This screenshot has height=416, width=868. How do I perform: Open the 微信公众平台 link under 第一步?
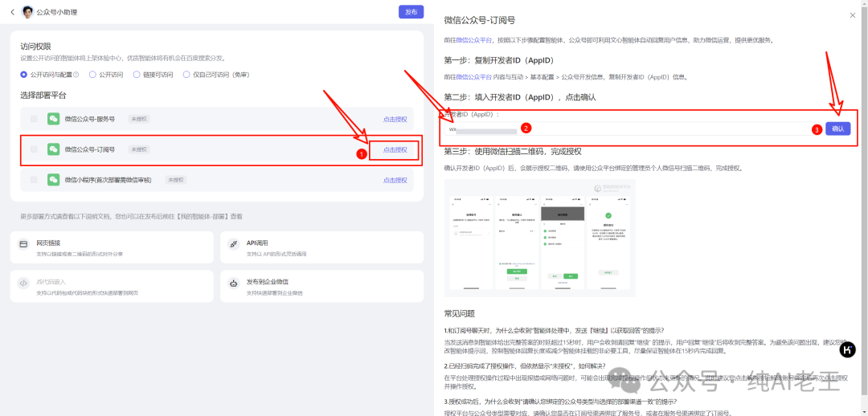click(474, 77)
